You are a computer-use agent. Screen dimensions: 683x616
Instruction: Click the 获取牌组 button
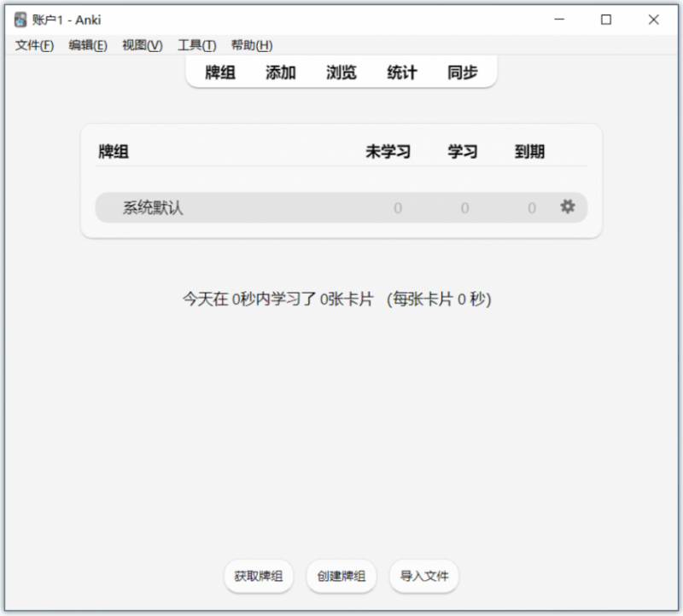coord(259,576)
